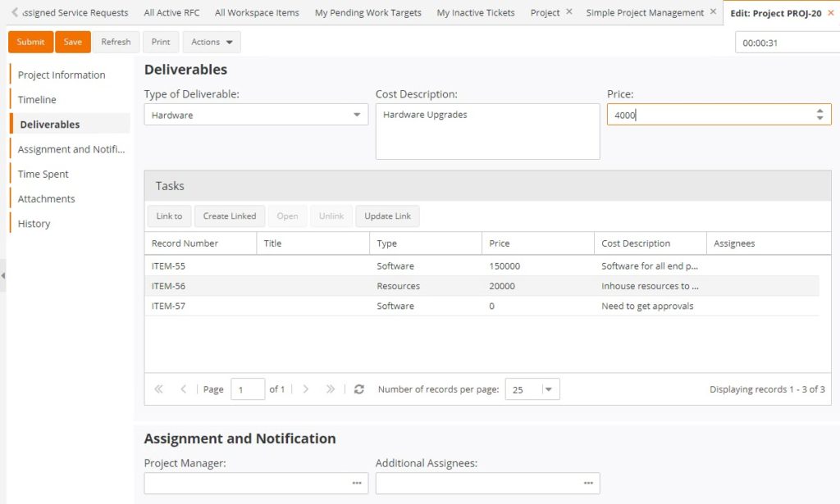This screenshot has height=504, width=840.
Task: Collapse the left sidebar panel handle
Action: pos(3,275)
